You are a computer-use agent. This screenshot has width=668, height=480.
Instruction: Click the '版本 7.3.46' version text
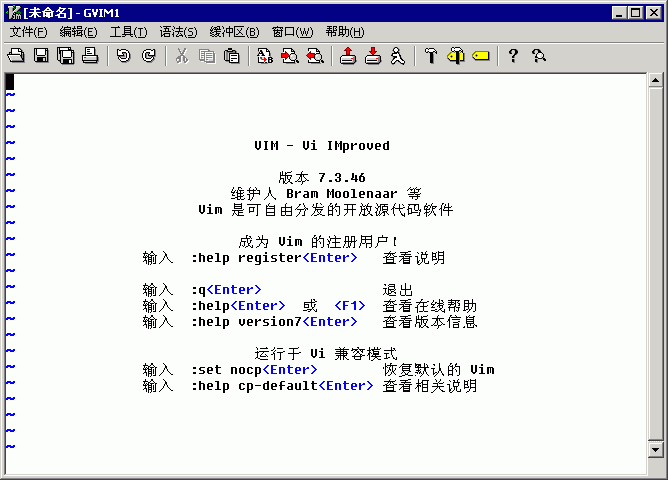[322, 178]
